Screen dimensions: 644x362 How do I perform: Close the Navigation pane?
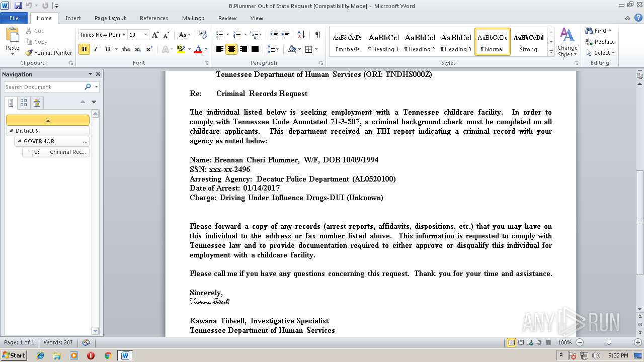pyautogui.click(x=98, y=74)
